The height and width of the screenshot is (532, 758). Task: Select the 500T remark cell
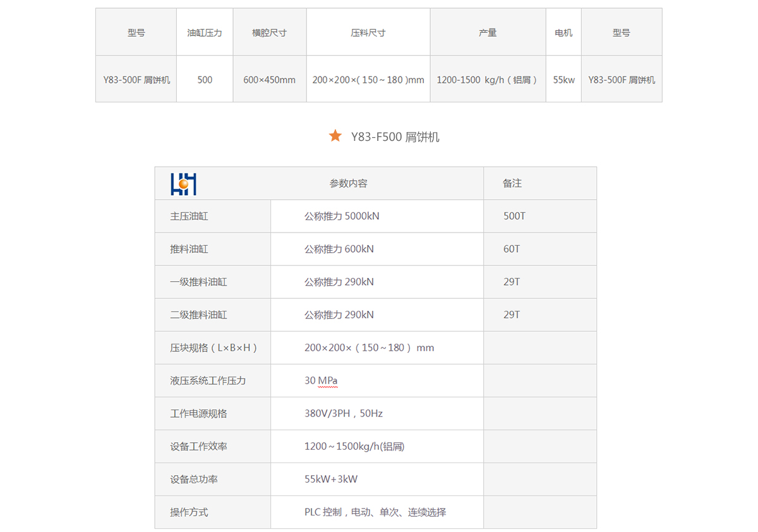514,216
